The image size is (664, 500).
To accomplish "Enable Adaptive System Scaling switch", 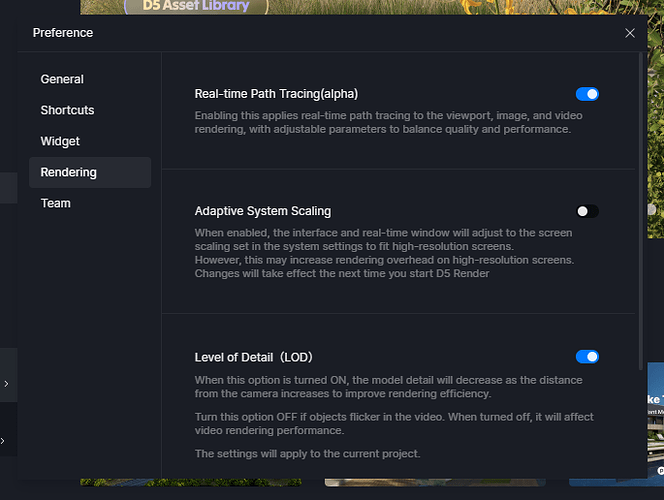I will coord(587,211).
